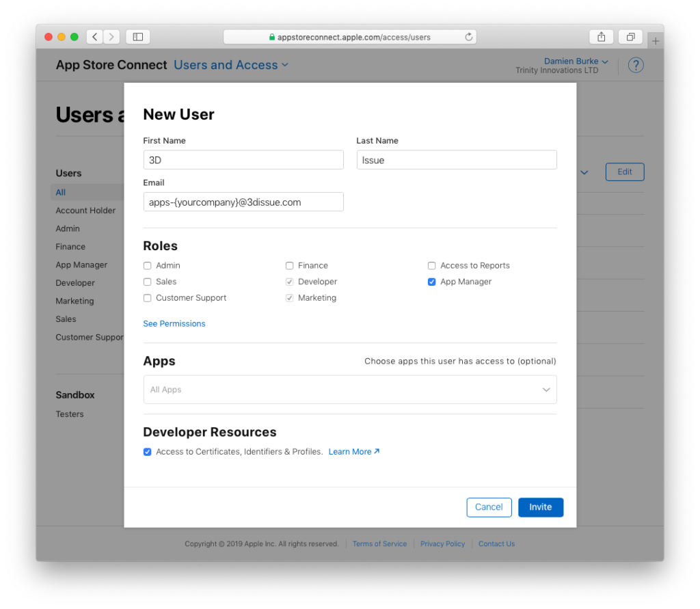The width and height of the screenshot is (700, 609).
Task: Click the Last Name input field
Action: tap(457, 160)
